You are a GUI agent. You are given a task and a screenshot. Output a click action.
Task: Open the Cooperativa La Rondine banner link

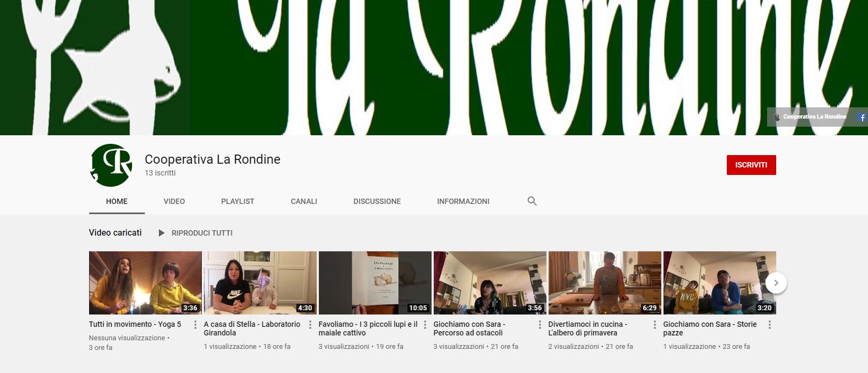pos(809,116)
